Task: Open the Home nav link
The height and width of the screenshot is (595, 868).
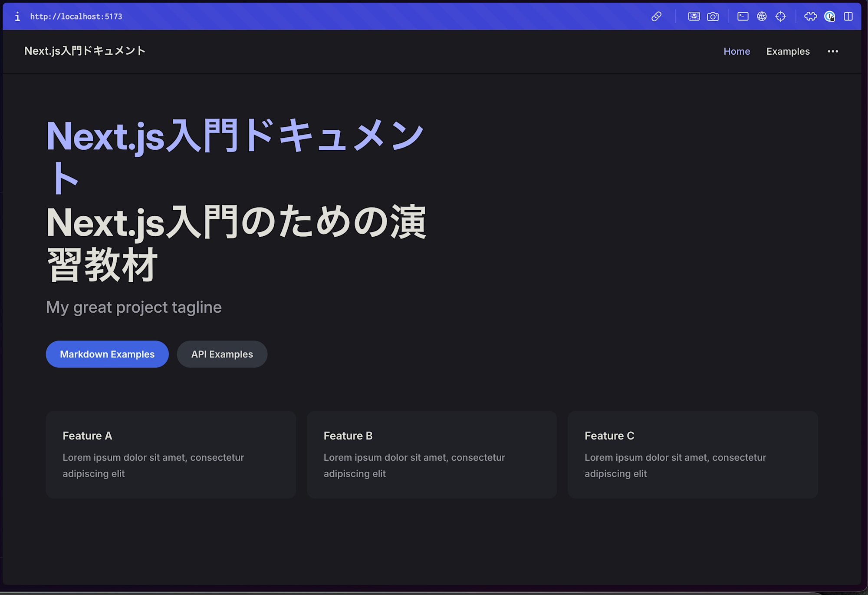Action: pyautogui.click(x=736, y=51)
